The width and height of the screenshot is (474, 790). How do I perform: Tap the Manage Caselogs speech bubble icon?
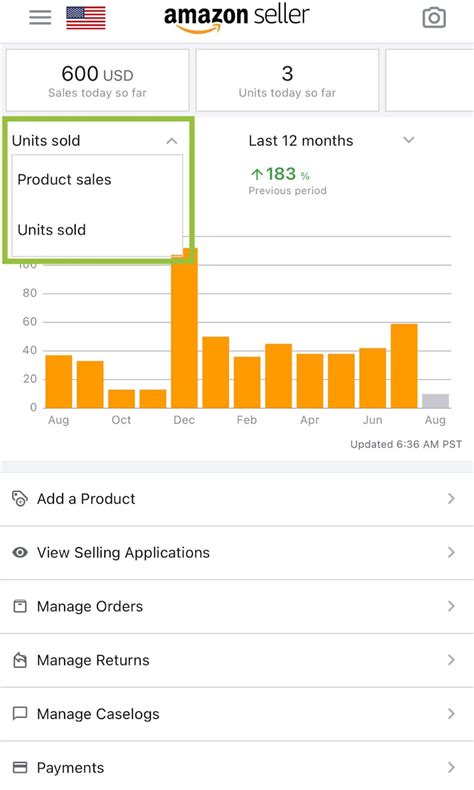[20, 713]
